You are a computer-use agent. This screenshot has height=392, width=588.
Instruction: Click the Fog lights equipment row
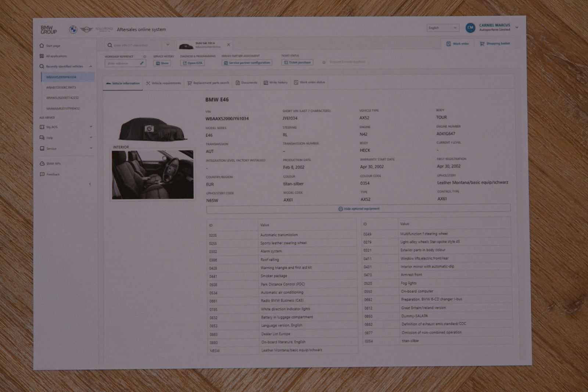[x=437, y=283]
